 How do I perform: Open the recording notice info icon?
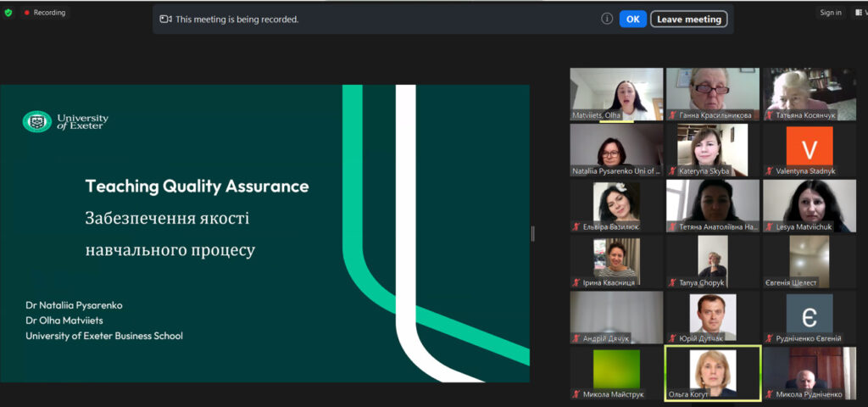pyautogui.click(x=607, y=19)
